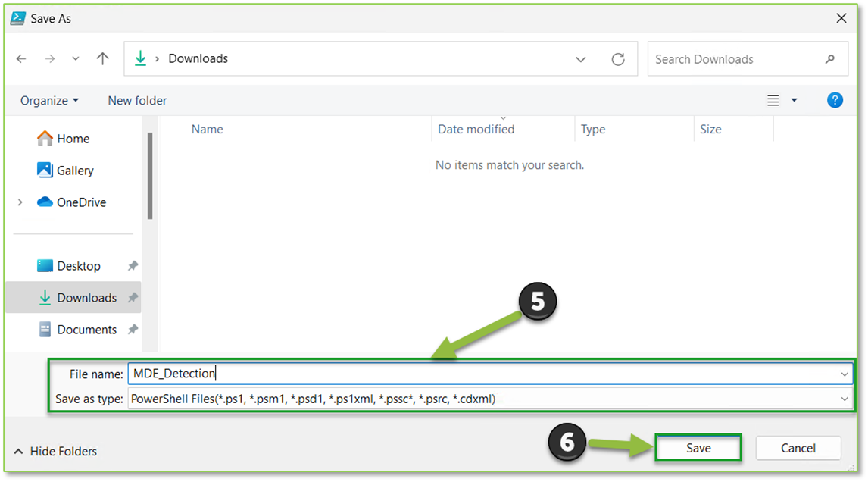Collapse folders with Hide Folders

(55, 451)
